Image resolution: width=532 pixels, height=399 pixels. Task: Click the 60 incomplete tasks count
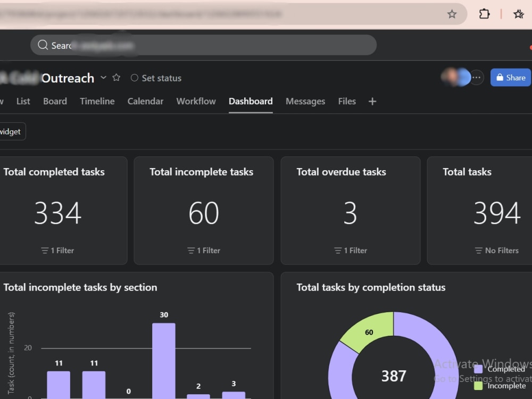204,213
